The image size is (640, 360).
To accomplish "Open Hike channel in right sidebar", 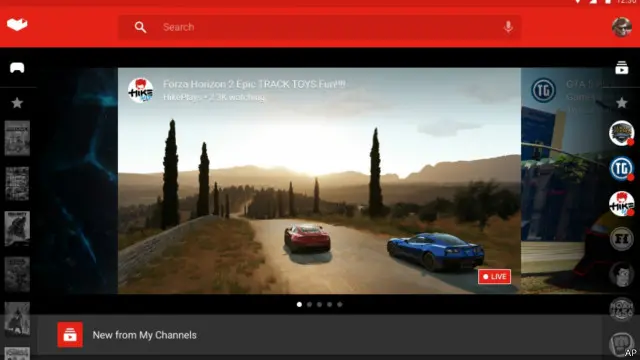I will [x=622, y=203].
